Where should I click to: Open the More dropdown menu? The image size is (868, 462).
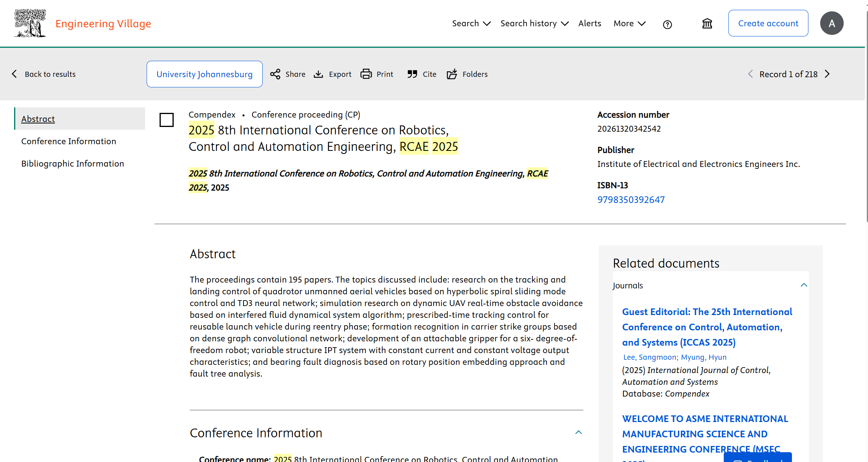[x=629, y=24]
